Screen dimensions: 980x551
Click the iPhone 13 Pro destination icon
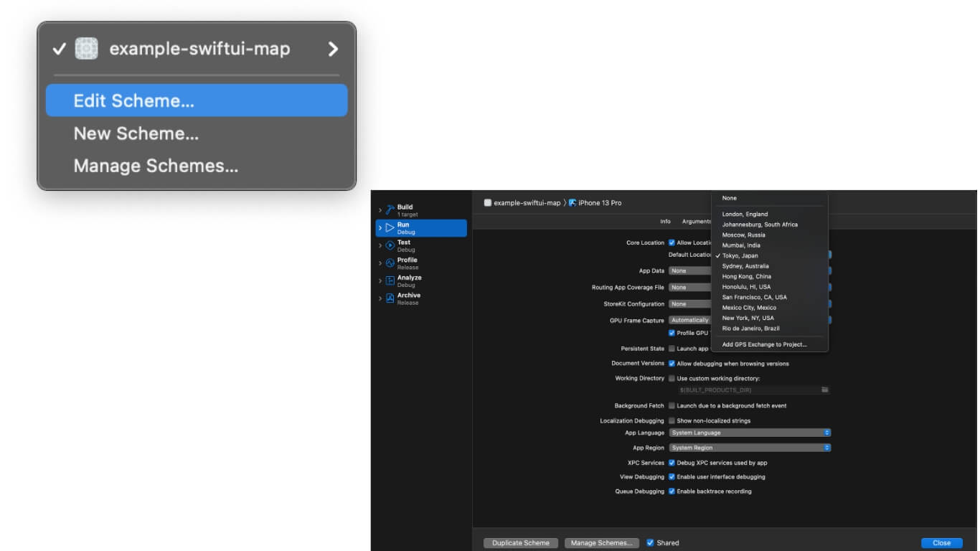pyautogui.click(x=573, y=203)
